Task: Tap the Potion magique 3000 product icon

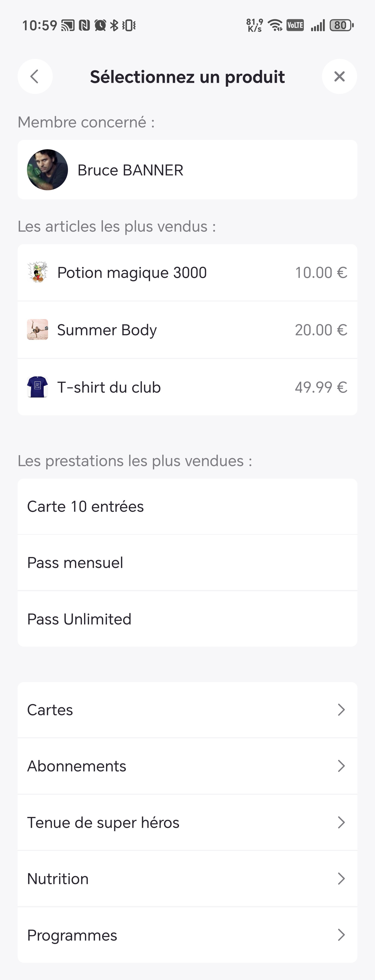Action: click(x=38, y=273)
